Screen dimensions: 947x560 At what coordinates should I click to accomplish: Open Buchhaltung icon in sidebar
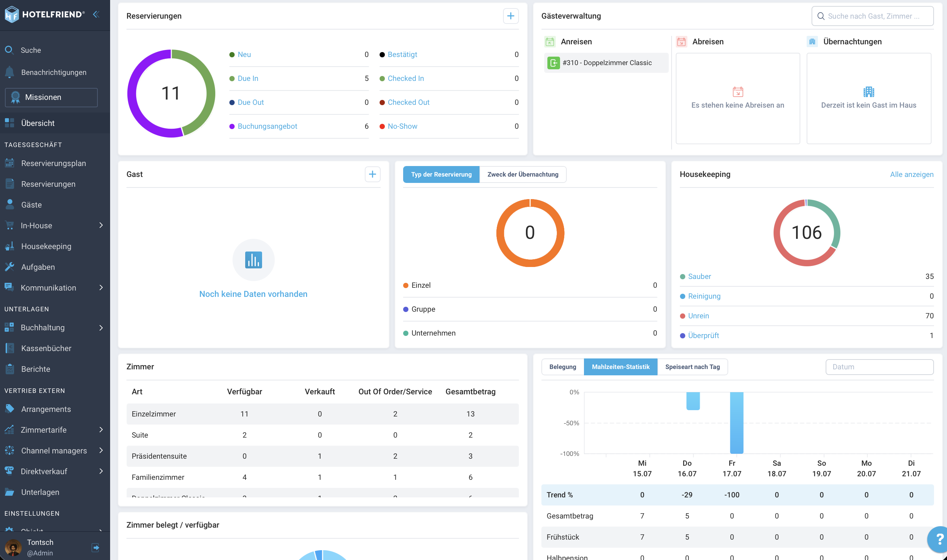point(9,327)
